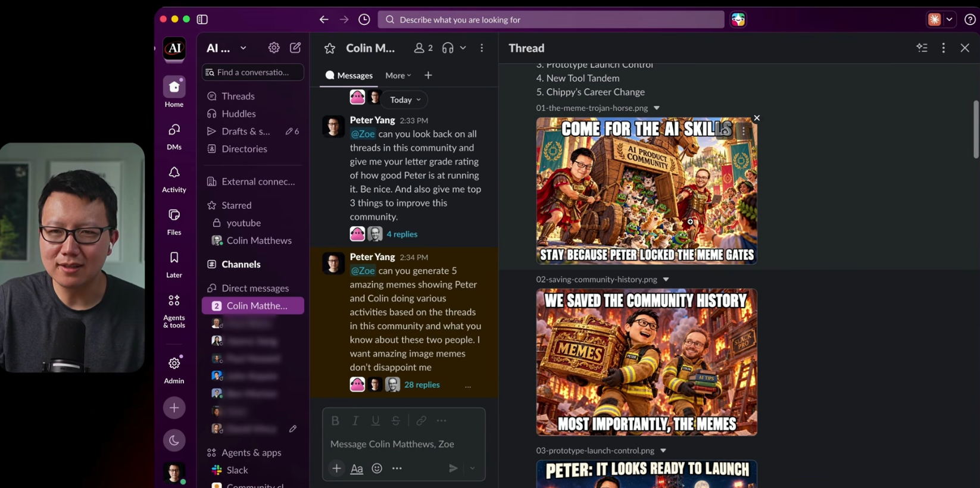This screenshot has width=980, height=488.
Task: Open Files in the left rail
Action: point(174,221)
